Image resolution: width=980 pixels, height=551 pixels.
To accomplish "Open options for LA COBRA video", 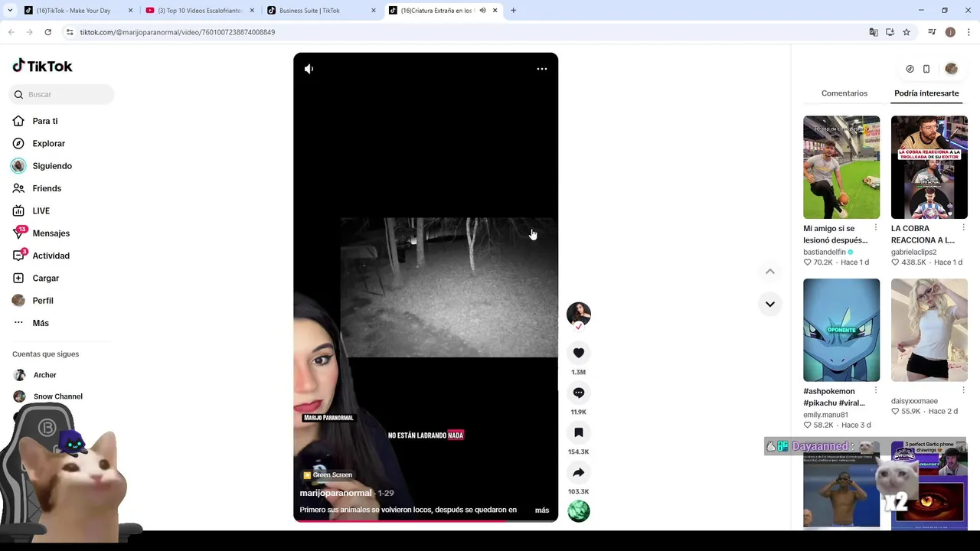I will coord(963,228).
